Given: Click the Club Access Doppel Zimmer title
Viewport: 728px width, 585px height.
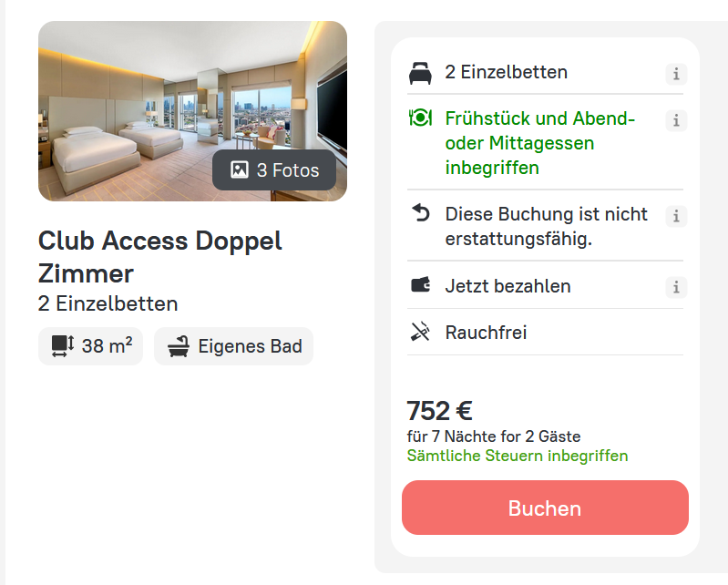Looking at the screenshot, I should (x=160, y=256).
